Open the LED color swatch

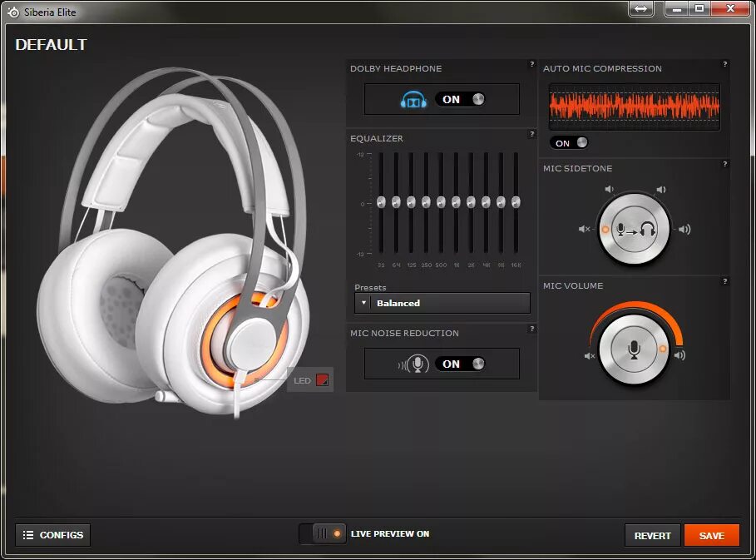click(x=322, y=380)
